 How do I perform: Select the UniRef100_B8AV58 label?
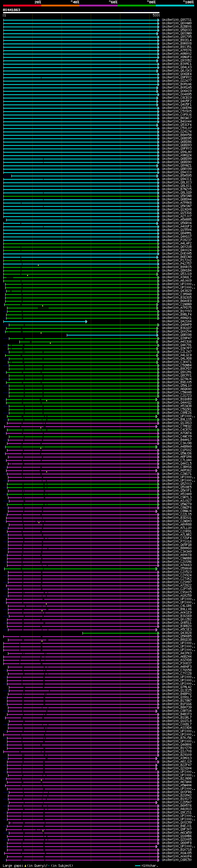(177, 135)
